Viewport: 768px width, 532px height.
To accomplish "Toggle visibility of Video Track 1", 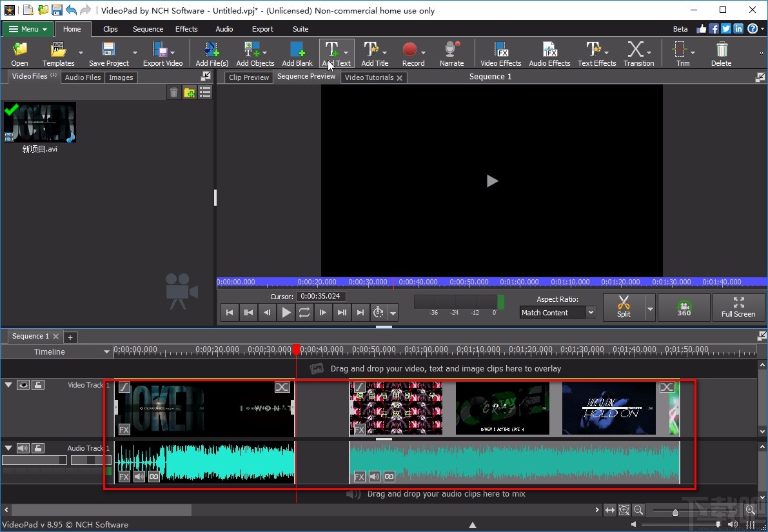I will coord(23,384).
